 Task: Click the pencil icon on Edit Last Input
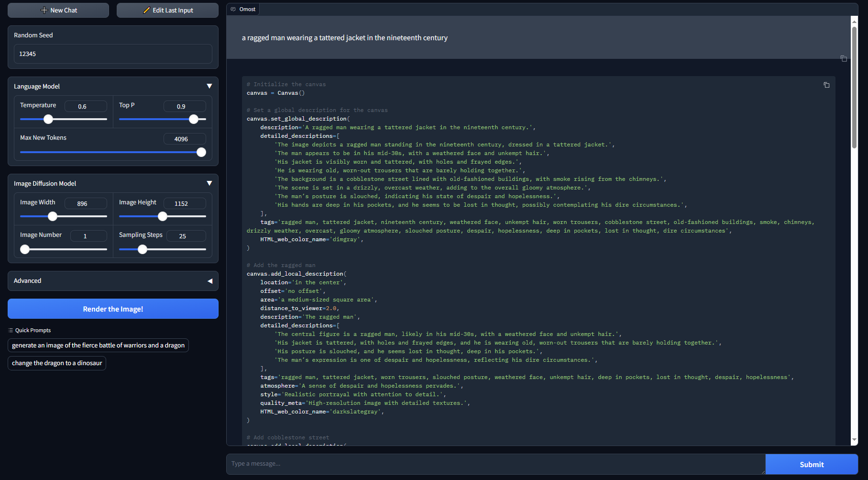click(x=147, y=10)
